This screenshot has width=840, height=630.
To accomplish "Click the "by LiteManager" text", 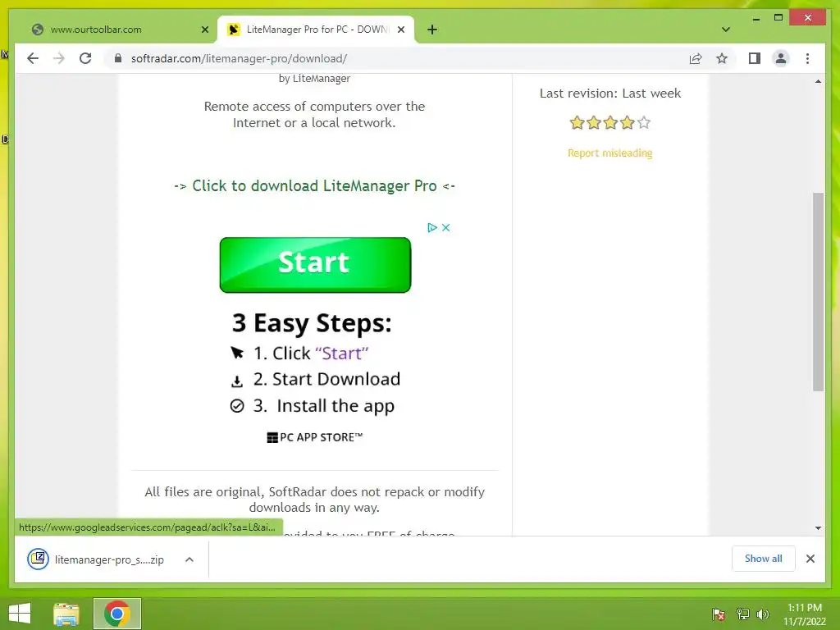I will pyautogui.click(x=314, y=78).
